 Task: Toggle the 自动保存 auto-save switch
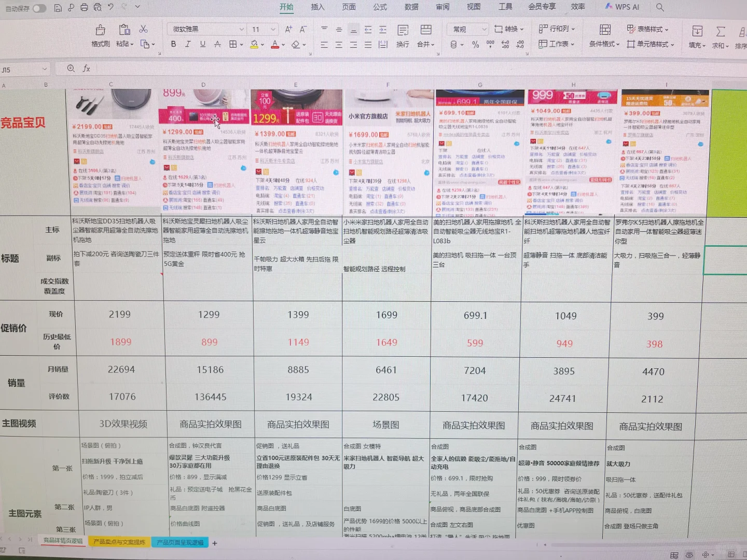click(x=39, y=8)
